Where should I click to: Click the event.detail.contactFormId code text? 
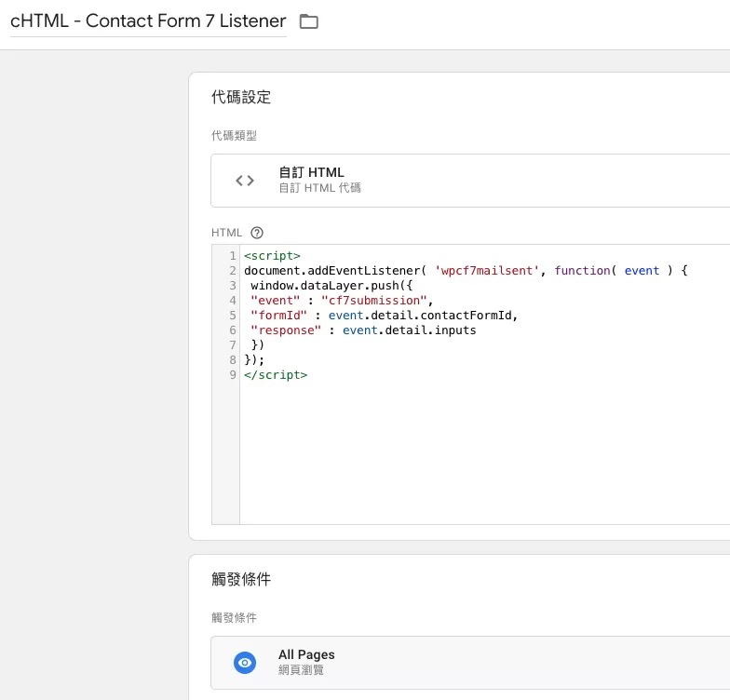coord(420,315)
